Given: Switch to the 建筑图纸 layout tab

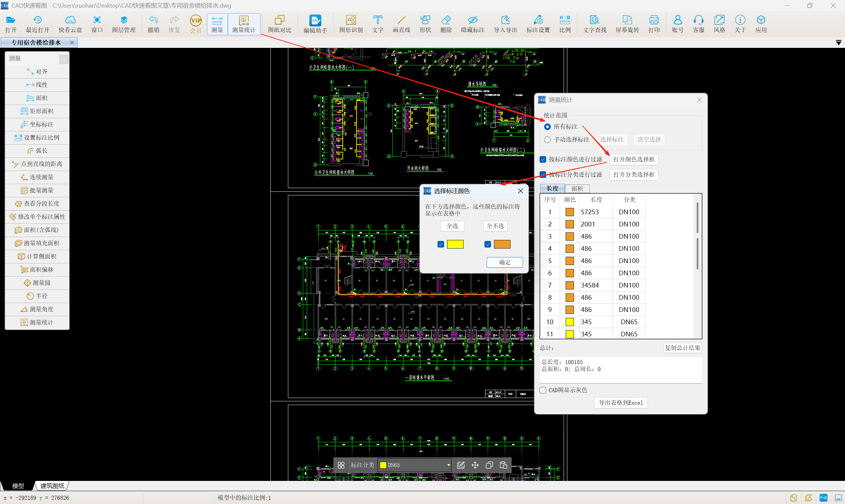Looking at the screenshot, I should point(52,486).
